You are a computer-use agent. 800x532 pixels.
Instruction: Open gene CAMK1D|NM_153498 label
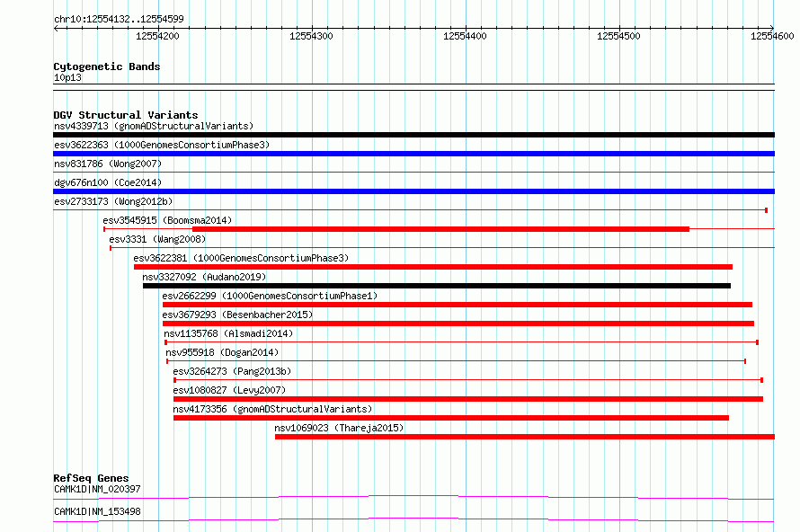pos(97,511)
